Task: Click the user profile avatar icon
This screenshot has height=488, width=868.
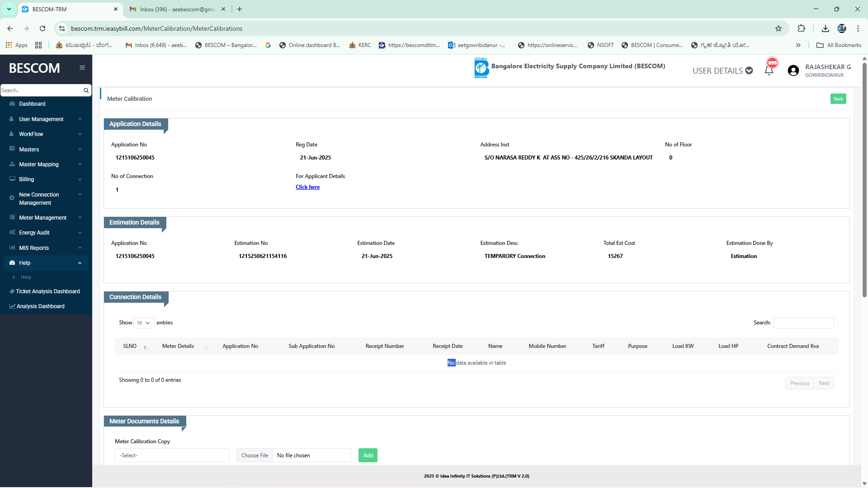Action: click(793, 70)
